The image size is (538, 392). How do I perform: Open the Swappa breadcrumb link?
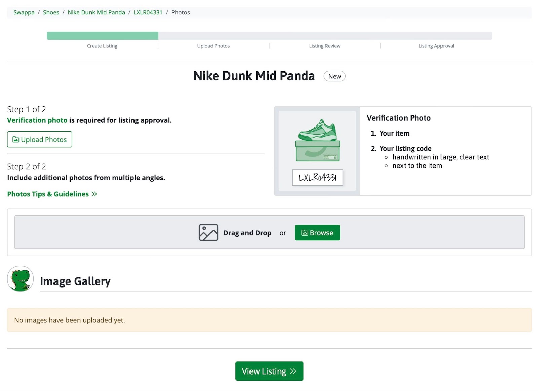point(24,12)
